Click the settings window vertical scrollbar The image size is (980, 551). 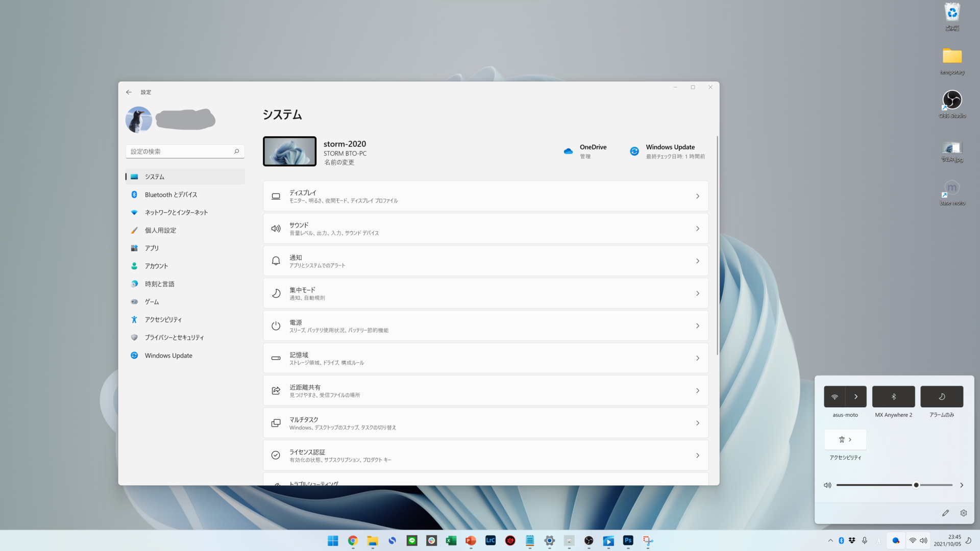click(717, 245)
